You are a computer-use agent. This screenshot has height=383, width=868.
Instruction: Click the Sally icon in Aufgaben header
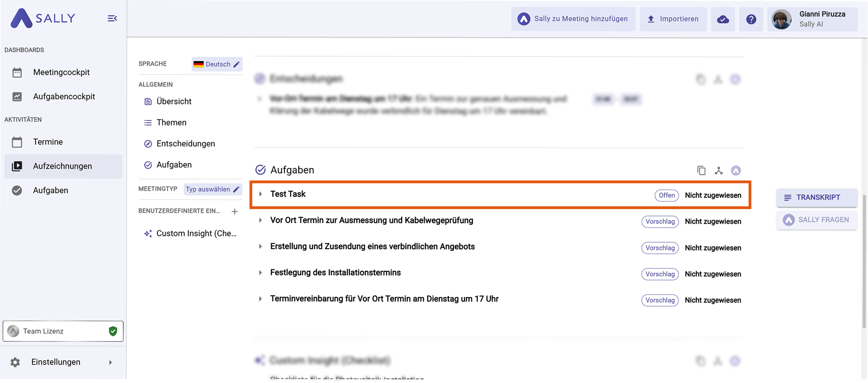tap(736, 171)
